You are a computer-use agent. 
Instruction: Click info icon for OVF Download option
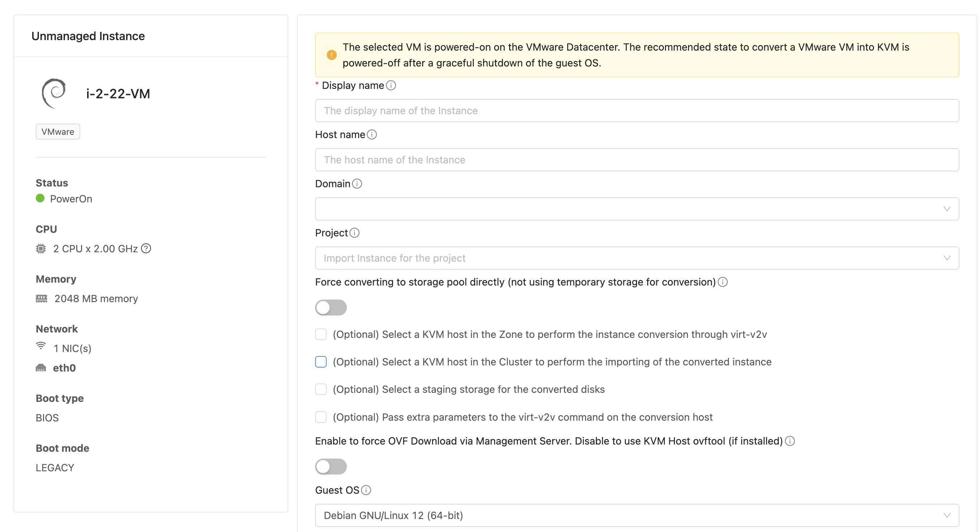click(x=790, y=441)
